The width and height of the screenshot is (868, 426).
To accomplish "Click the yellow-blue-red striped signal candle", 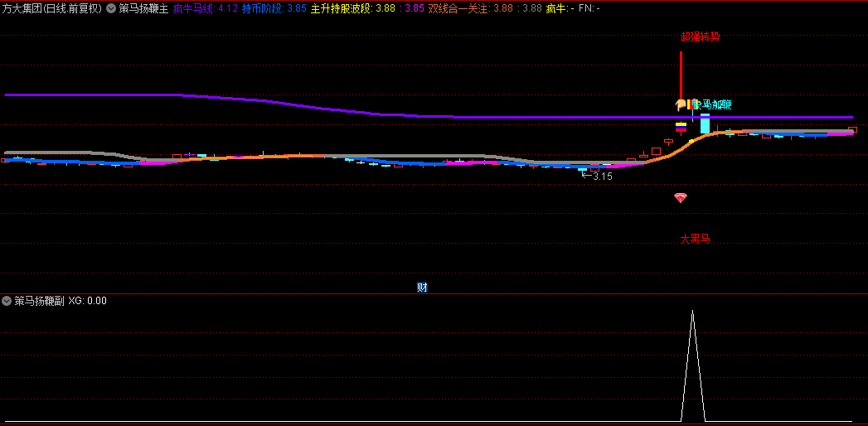I will click(x=681, y=127).
